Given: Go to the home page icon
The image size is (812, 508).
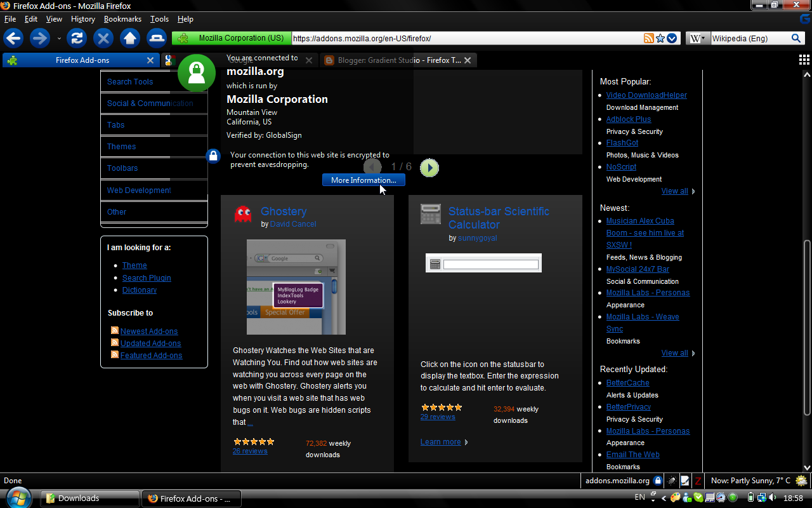Looking at the screenshot, I should point(130,38).
